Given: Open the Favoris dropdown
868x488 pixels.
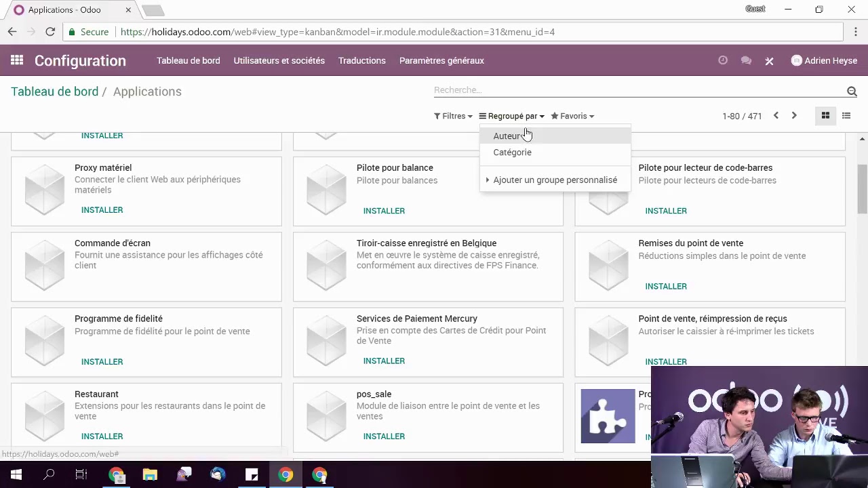Looking at the screenshot, I should pyautogui.click(x=572, y=116).
